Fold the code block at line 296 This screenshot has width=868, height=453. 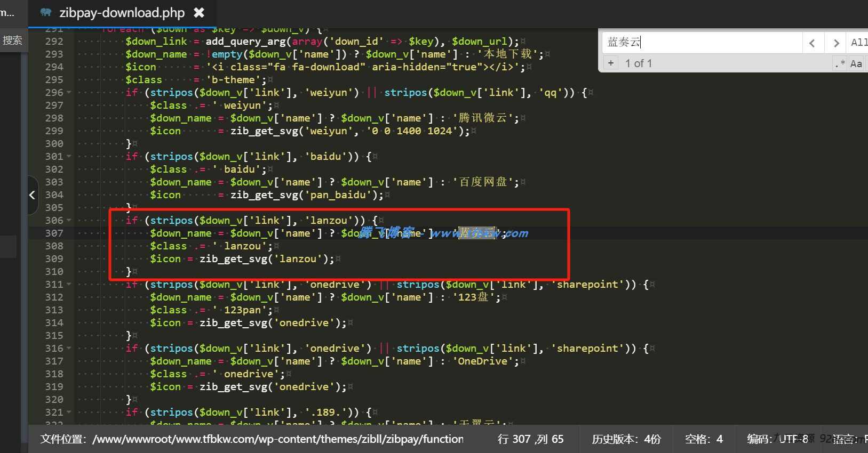coord(69,92)
